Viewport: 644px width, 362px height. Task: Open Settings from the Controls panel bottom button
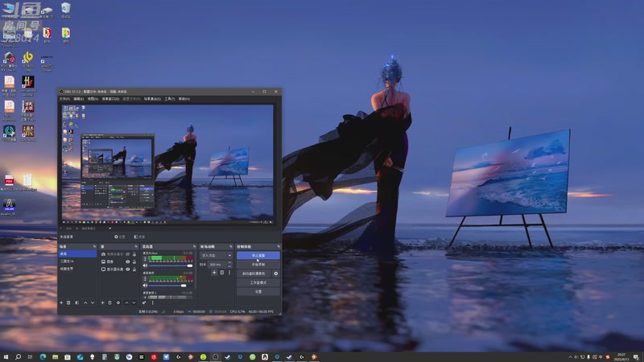258,291
